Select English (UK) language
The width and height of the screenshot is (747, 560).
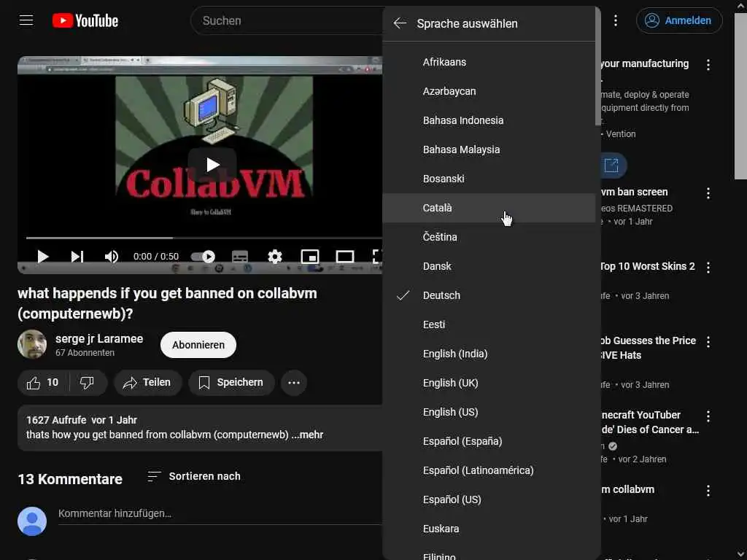pos(489,383)
